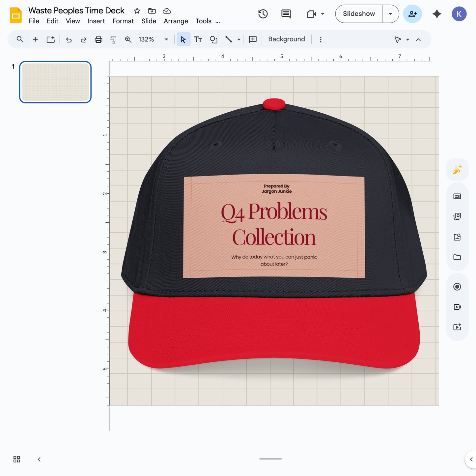Click the speaker notes drag handle
Image resolution: width=476 pixels, height=476 pixels.
pyautogui.click(x=270, y=459)
